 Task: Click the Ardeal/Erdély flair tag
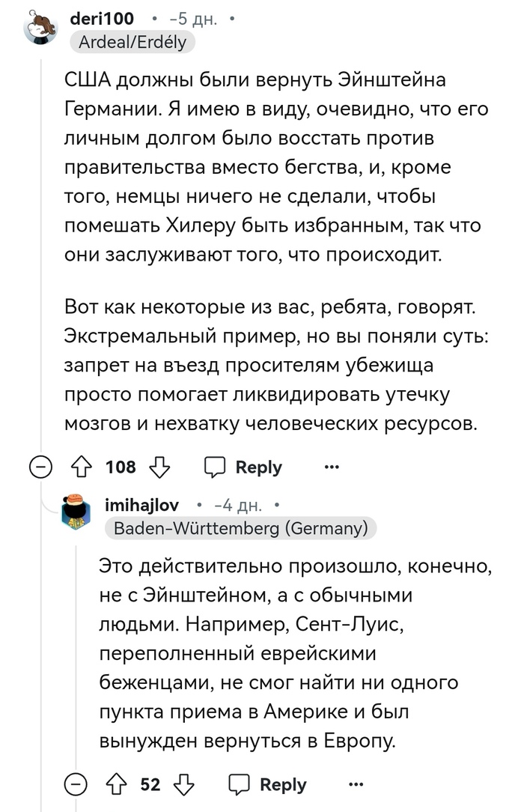(132, 43)
